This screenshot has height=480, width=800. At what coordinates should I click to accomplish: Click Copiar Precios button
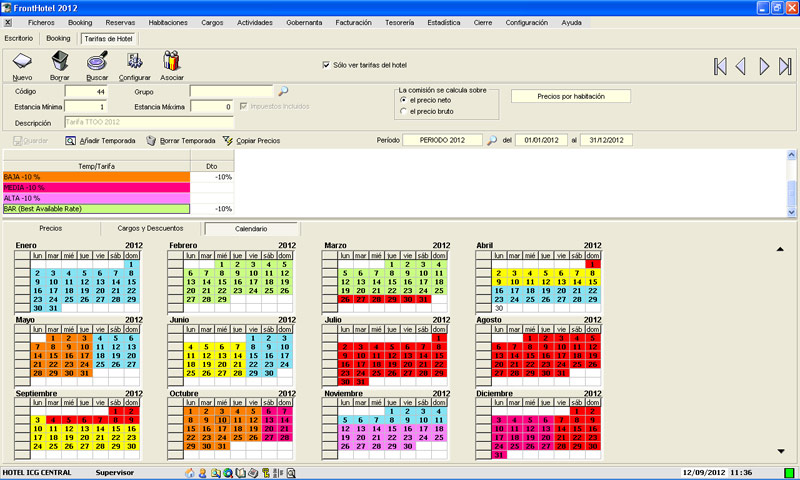point(251,141)
